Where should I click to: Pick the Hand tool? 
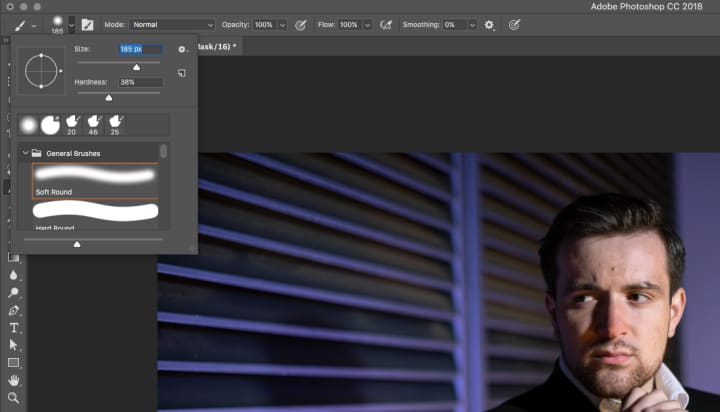pyautogui.click(x=14, y=380)
